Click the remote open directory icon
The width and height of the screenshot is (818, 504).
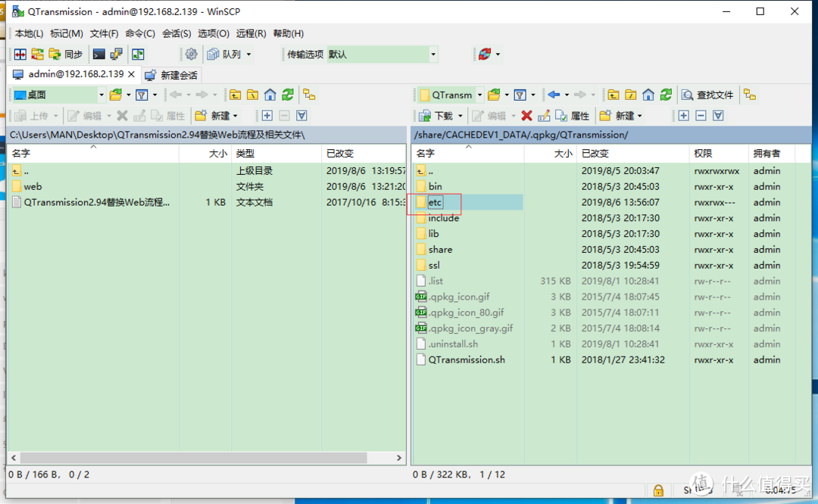[494, 95]
